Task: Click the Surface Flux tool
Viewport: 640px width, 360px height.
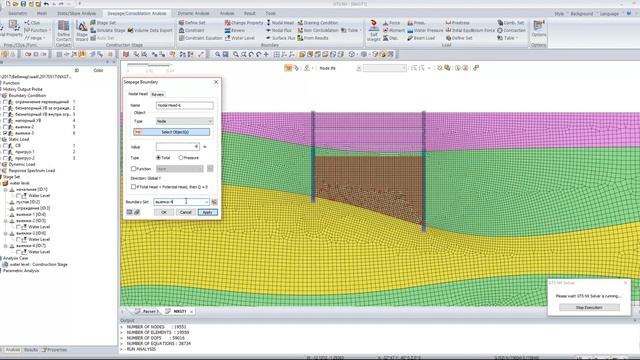Action: coord(280,38)
